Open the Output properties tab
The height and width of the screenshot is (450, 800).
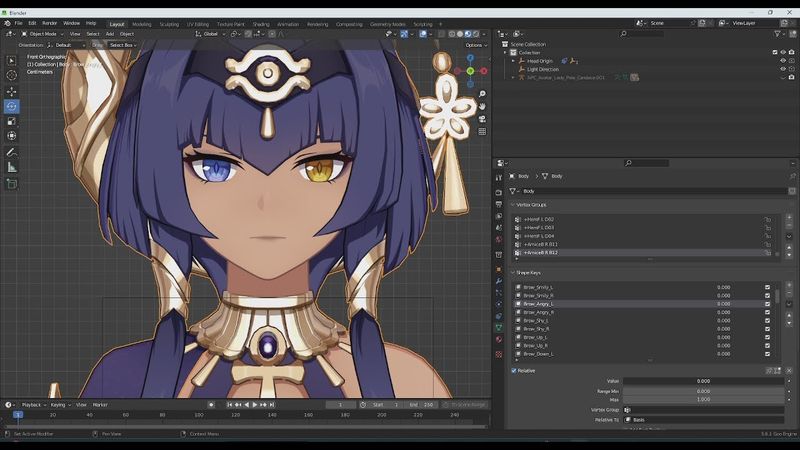tap(498, 204)
